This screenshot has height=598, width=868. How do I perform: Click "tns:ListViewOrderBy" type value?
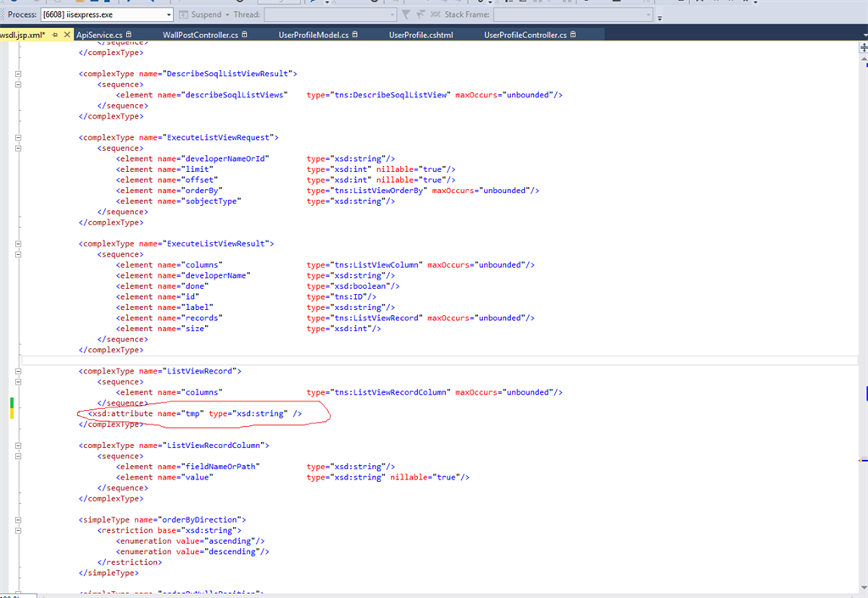coord(379,191)
